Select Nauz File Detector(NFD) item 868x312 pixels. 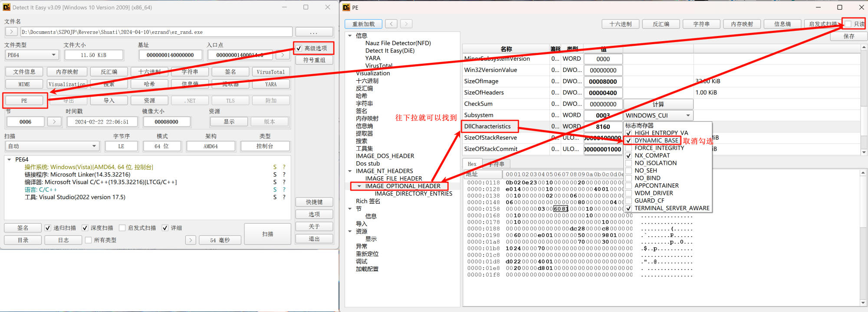(x=398, y=43)
